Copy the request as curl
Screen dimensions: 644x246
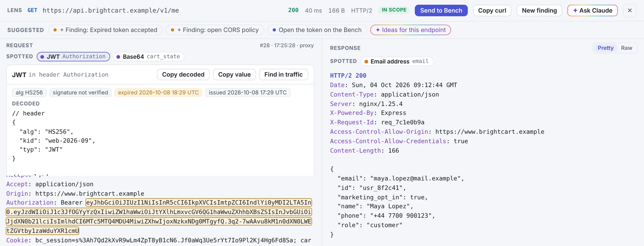(492, 10)
